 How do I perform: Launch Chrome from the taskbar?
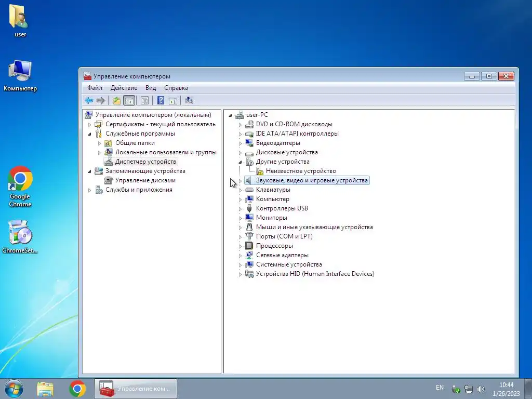coord(77,389)
